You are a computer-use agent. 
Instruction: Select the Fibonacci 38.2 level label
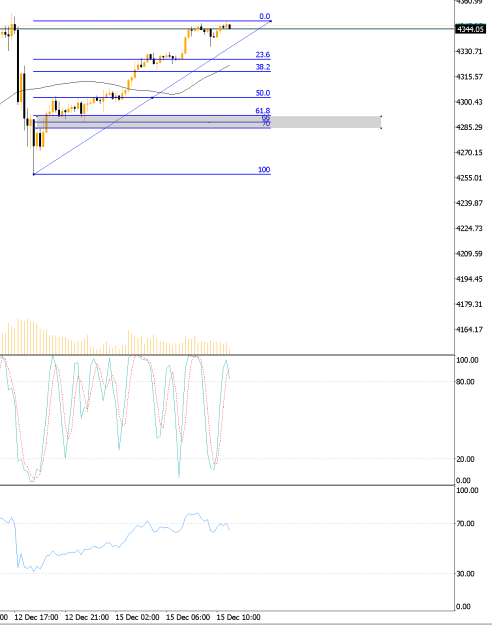[x=263, y=67]
